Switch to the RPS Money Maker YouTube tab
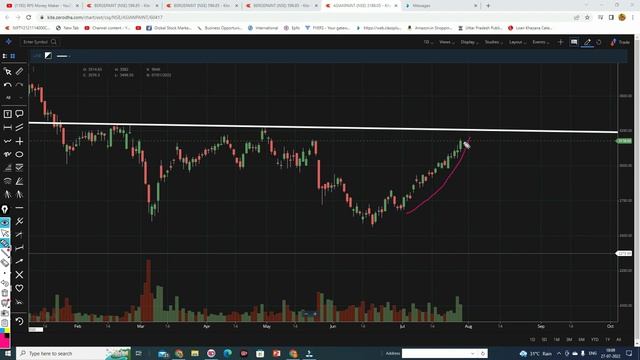640x360 pixels. pos(42,6)
